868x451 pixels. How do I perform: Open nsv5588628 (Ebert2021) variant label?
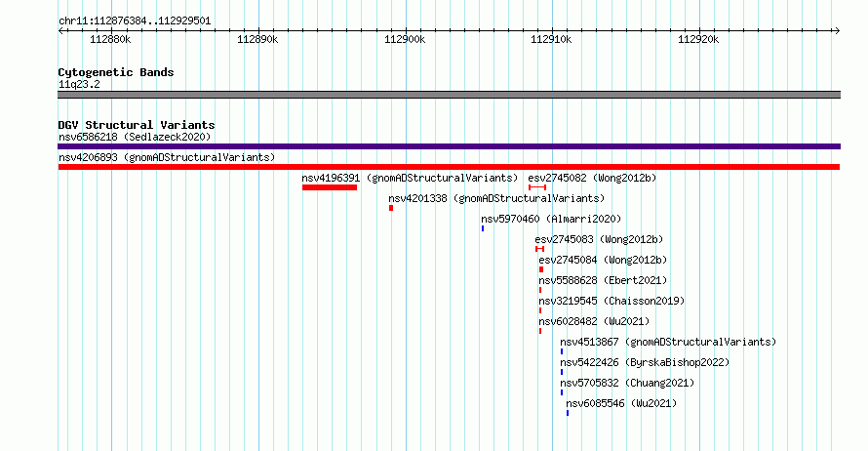click(603, 280)
